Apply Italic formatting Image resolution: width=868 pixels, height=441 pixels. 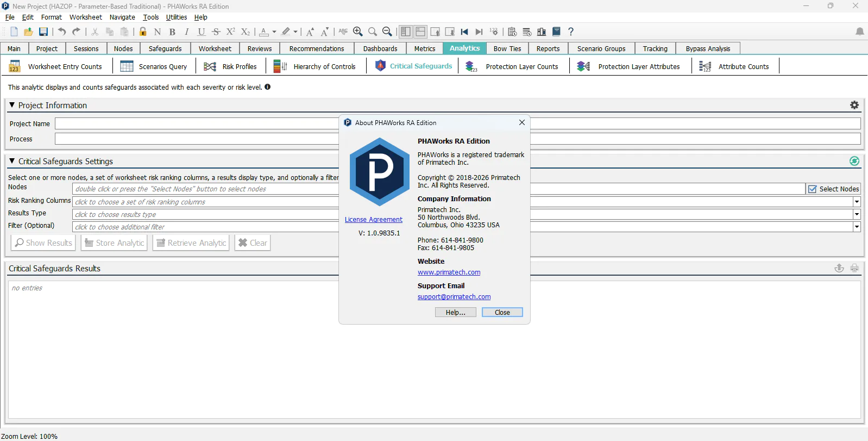[x=187, y=32]
